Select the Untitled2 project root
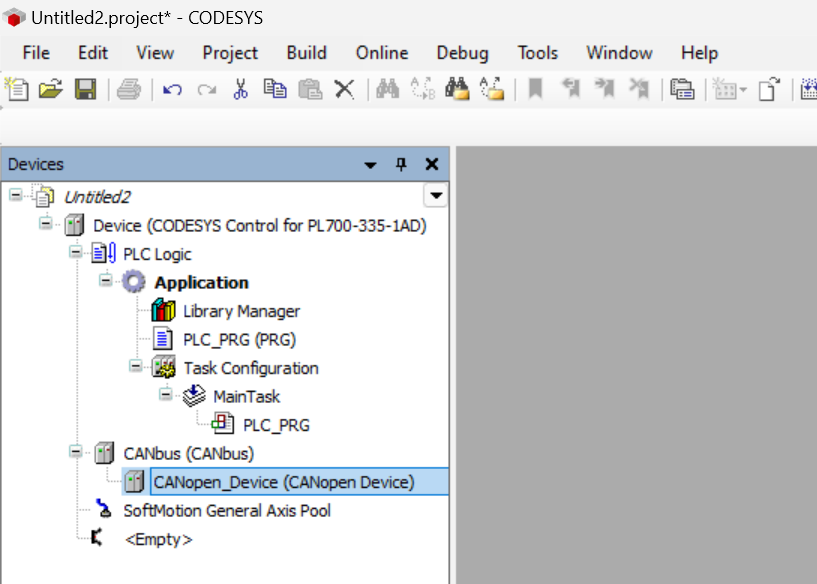 tap(97, 197)
